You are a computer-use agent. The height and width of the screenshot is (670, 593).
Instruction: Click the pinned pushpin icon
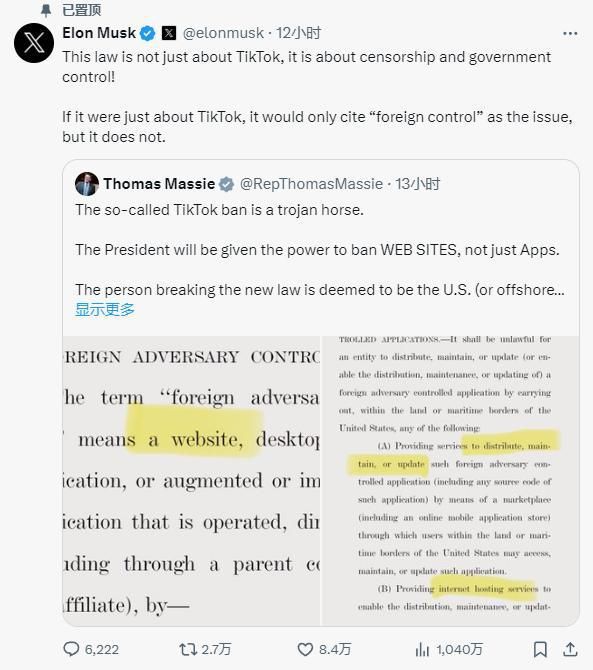tap(46, 10)
